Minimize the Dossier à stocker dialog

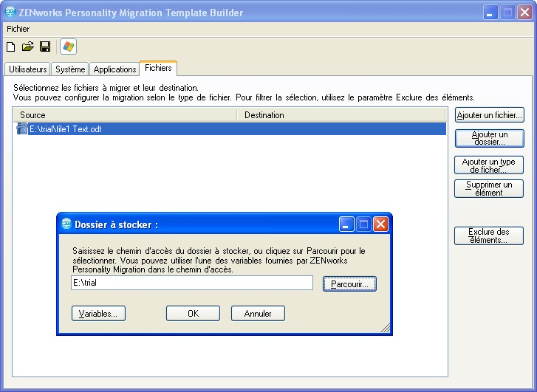(x=346, y=224)
